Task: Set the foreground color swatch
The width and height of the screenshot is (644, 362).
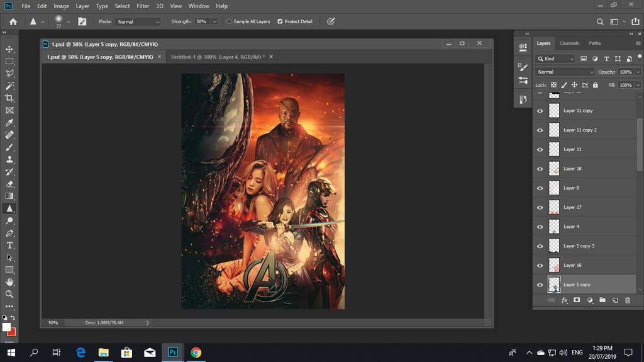Action: 6,327
